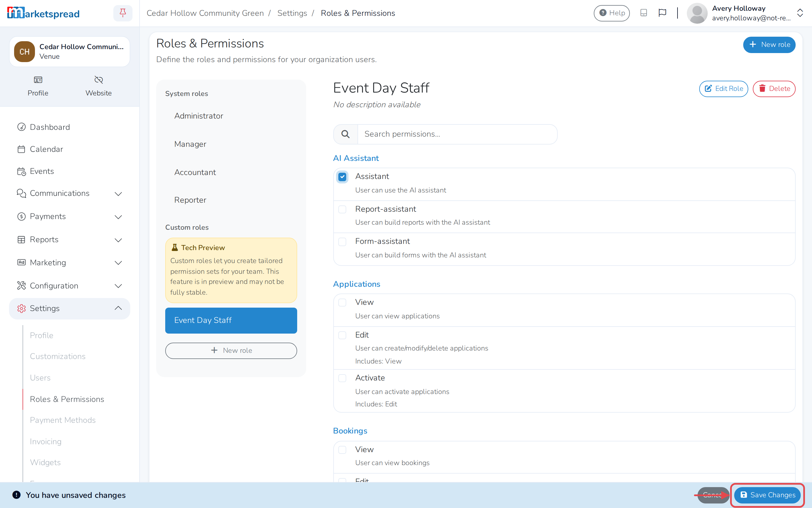The image size is (812, 508).
Task: Click the Edit Role button
Action: pos(723,89)
